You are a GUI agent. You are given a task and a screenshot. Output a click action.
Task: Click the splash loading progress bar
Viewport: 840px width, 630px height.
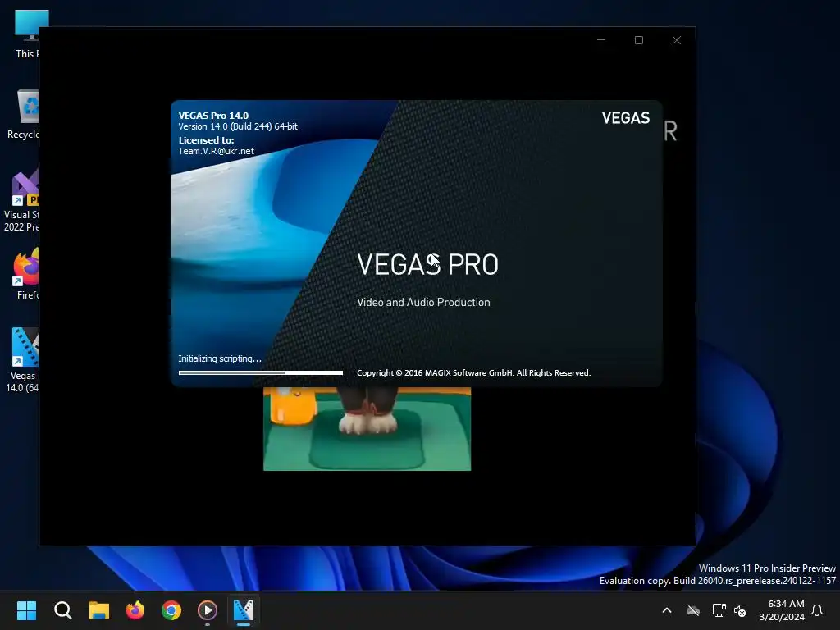pos(260,372)
